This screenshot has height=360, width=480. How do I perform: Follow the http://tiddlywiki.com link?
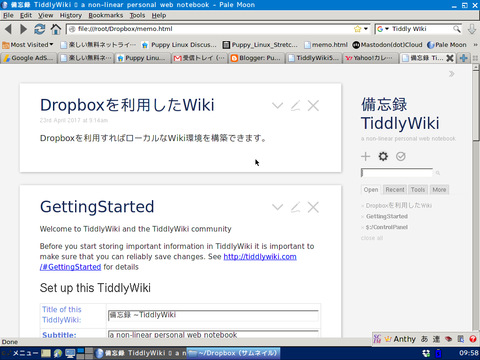(x=260, y=257)
